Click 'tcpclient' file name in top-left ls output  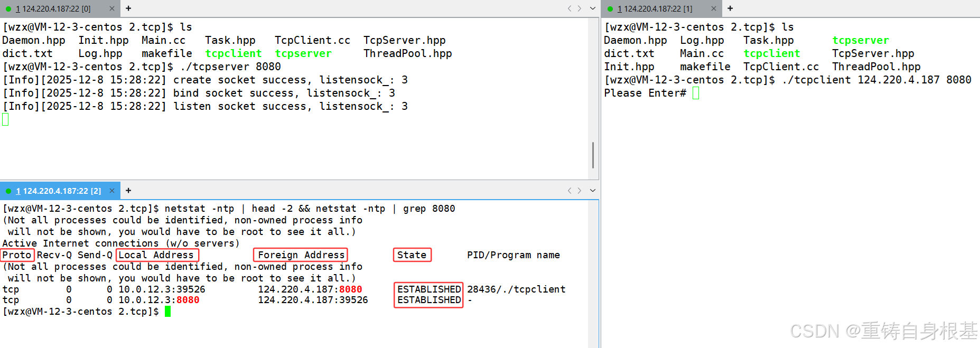[234, 53]
